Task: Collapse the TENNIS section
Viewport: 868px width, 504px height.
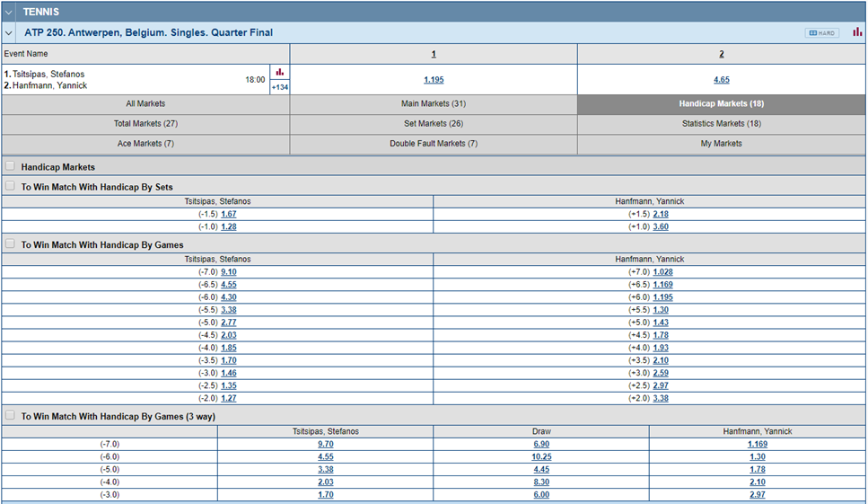Action: (x=9, y=12)
